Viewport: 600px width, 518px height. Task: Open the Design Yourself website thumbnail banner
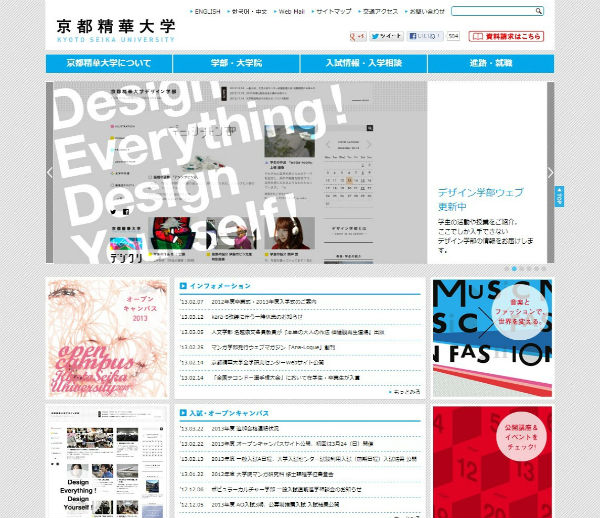point(108,462)
